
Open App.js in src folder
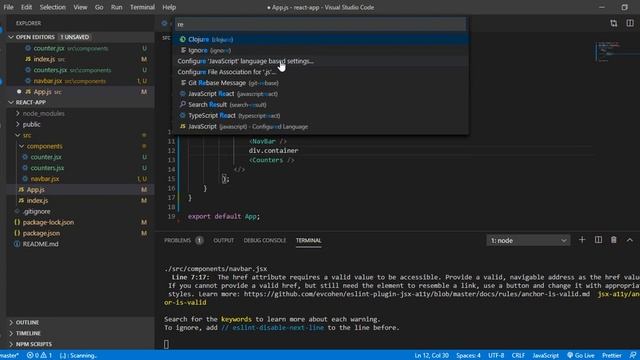pos(80,189)
